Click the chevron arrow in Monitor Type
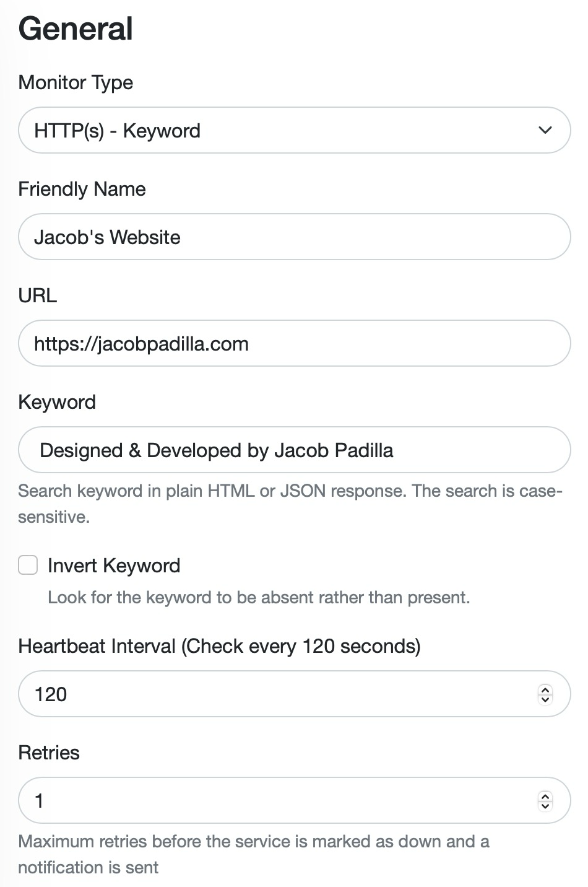The image size is (588, 887). pyautogui.click(x=545, y=130)
